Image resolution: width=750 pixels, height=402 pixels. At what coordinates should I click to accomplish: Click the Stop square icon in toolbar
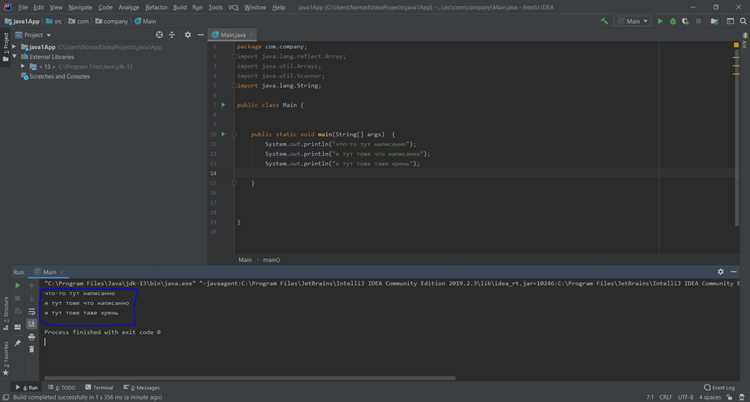(698, 21)
